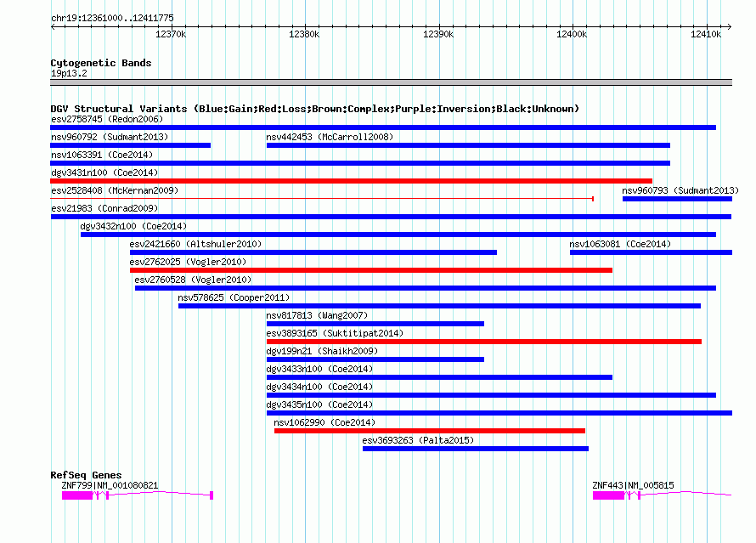Click dgv3435n100 (Coe2014) label
This screenshot has height=543, width=756.
[319, 404]
